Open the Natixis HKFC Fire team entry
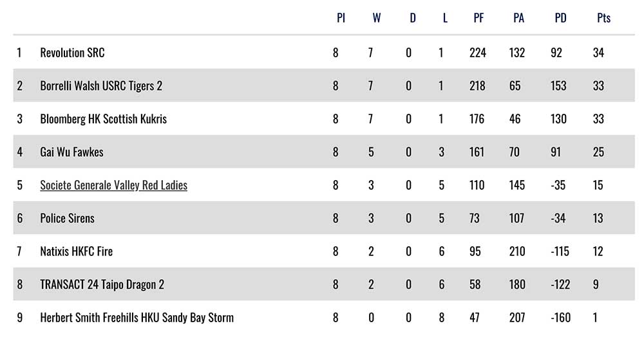The width and height of the screenshot is (644, 346). (x=76, y=251)
